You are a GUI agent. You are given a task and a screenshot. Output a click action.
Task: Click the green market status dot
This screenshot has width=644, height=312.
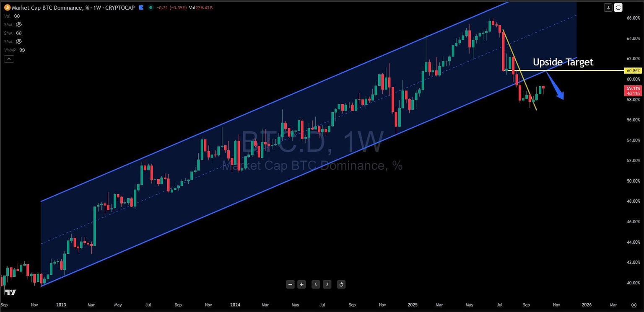click(151, 8)
